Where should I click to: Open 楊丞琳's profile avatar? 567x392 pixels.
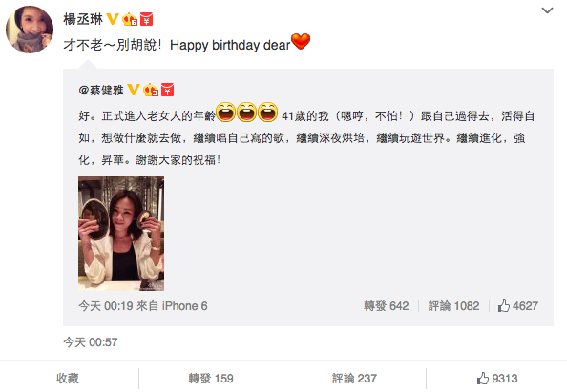pos(30,30)
